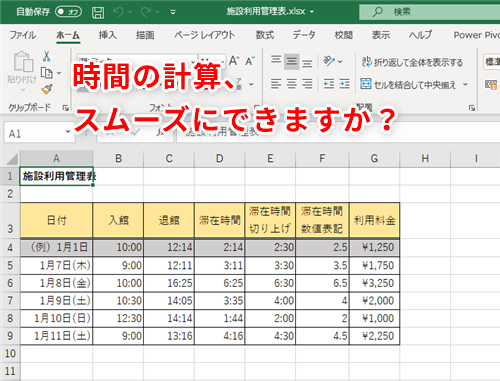Screen dimensions: 500x381
Task: Click the Increase Font Size icon
Action: (x=234, y=61)
